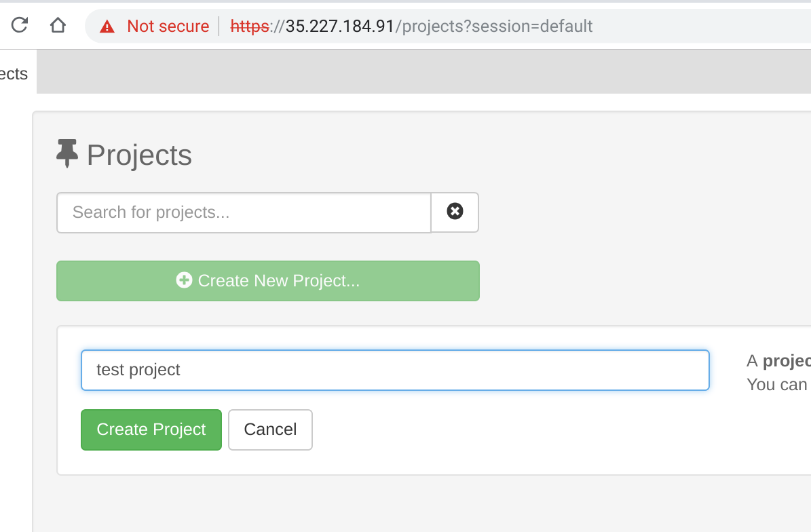This screenshot has height=532, width=811.
Task: Switch to the partially visible Projects tab
Action: [14, 73]
